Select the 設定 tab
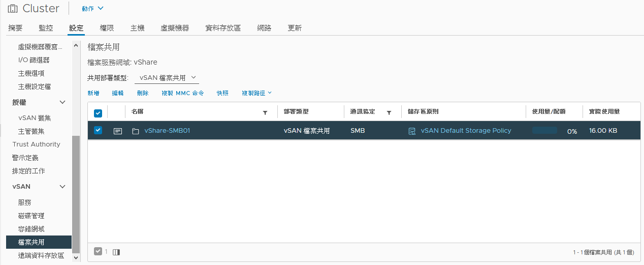644x265 pixels. pyautogui.click(x=76, y=28)
